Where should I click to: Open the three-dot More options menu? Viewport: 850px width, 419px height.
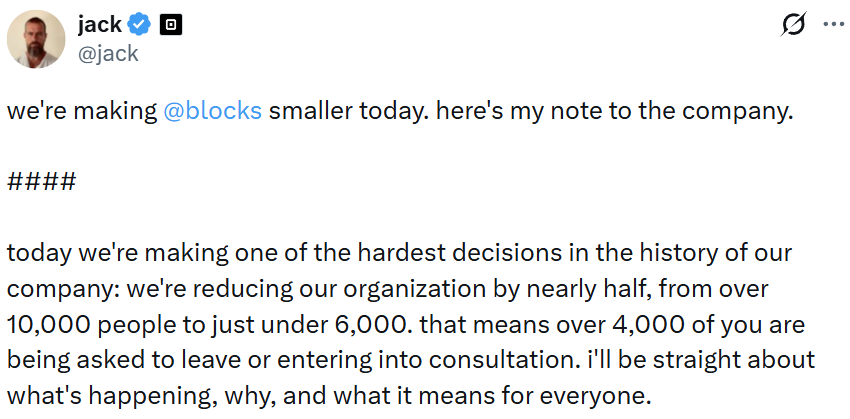[x=832, y=25]
